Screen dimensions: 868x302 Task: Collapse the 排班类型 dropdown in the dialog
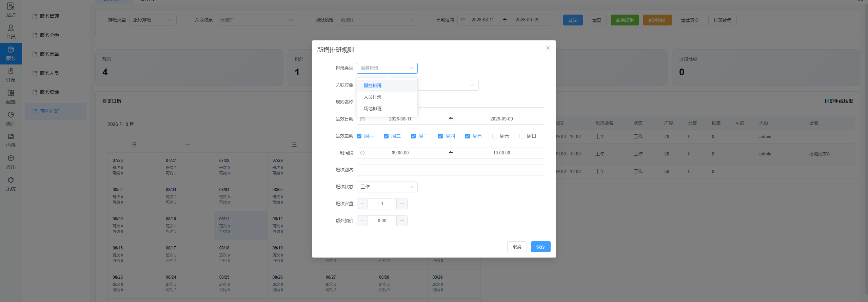tap(387, 68)
